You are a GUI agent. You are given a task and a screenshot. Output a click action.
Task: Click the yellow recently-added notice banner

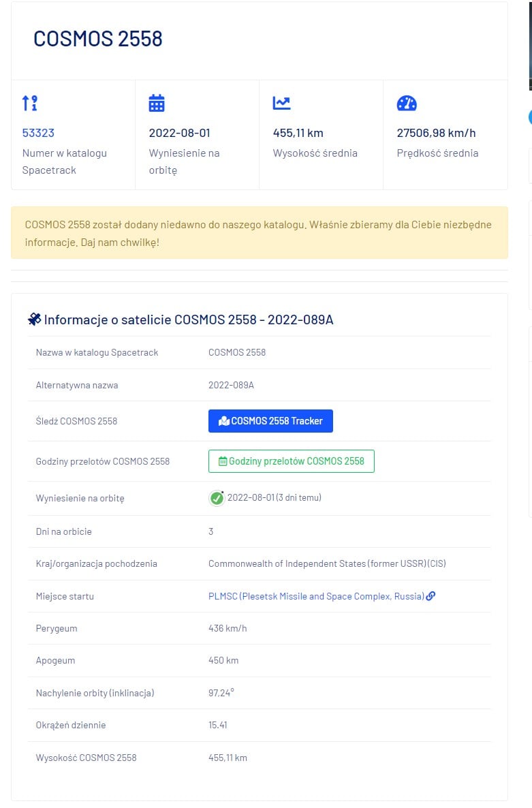point(259,232)
